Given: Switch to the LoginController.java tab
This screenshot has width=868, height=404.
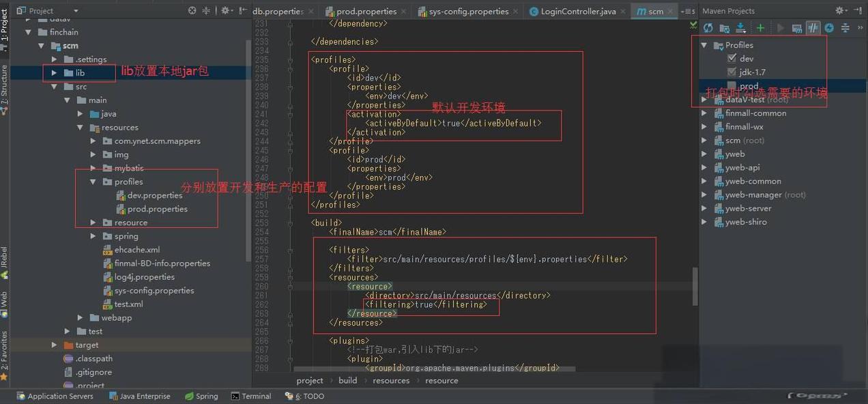Looking at the screenshot, I should (577, 12).
